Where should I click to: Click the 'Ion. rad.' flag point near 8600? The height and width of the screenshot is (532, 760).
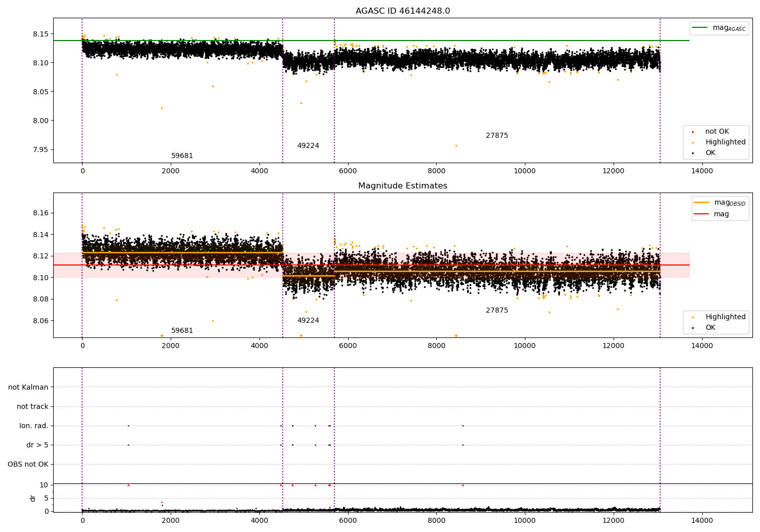(x=463, y=426)
